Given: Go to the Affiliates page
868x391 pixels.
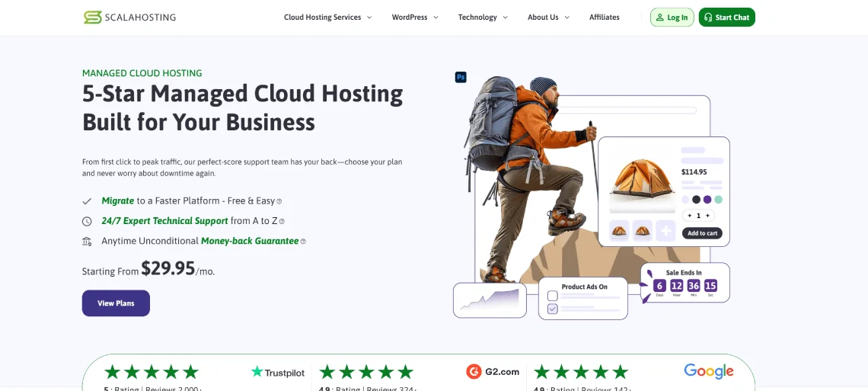Looking at the screenshot, I should [x=604, y=18].
